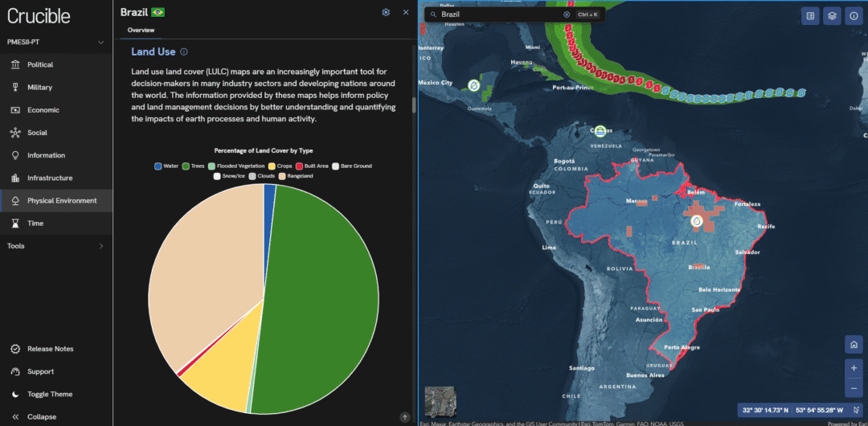Screen dimensions: 868x426
Task: Toggle Theme in the sidebar
Action: [49, 394]
